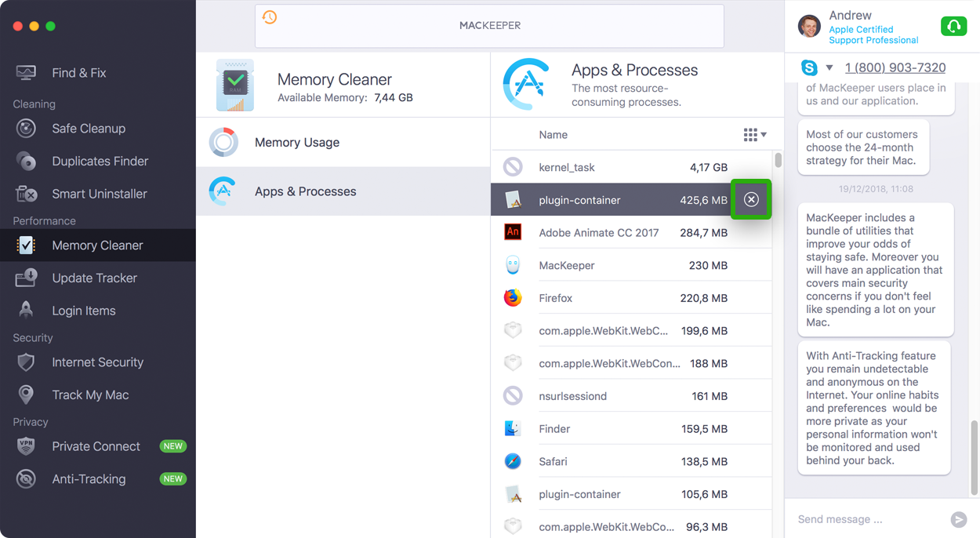This screenshot has height=538, width=980.
Task: Open the grid view options dropdown
Action: pos(755,135)
